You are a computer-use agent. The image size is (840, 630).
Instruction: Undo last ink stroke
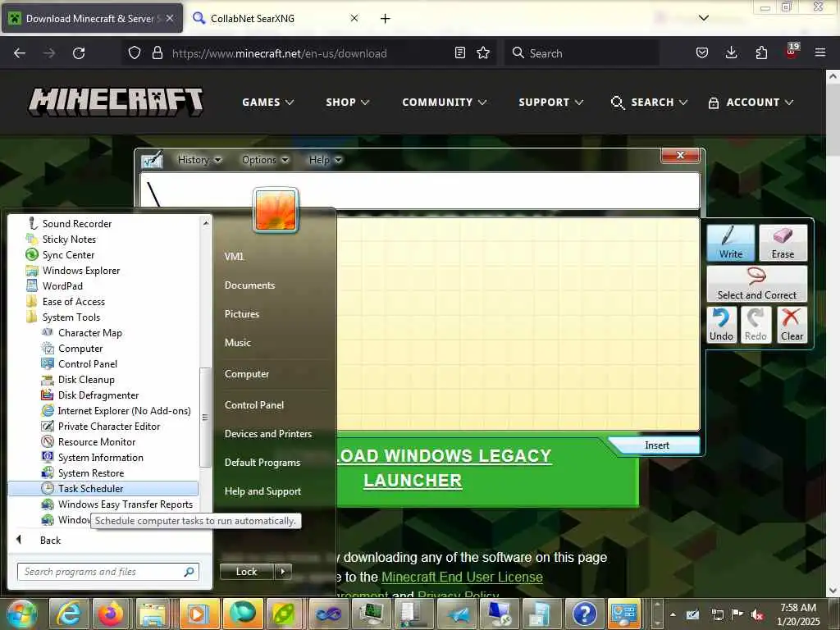click(721, 325)
